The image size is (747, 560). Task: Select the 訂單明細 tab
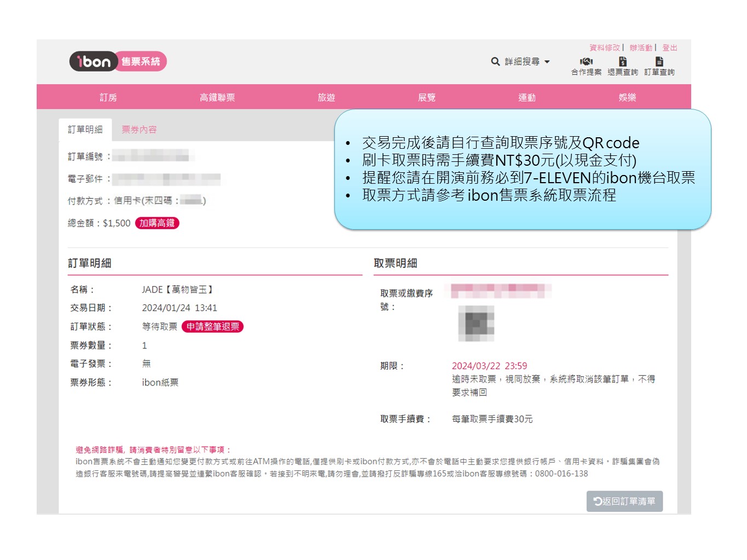[x=85, y=130]
